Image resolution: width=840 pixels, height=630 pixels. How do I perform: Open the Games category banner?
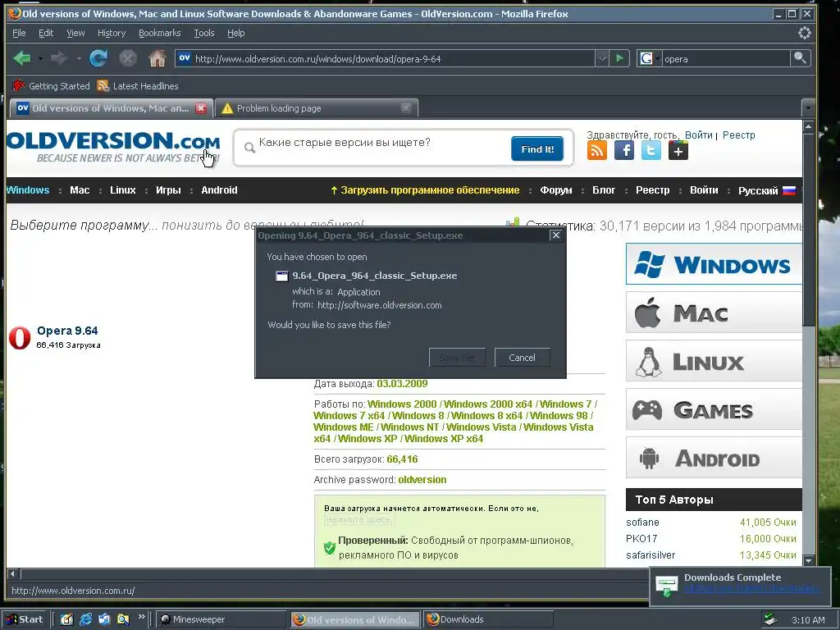[714, 409]
